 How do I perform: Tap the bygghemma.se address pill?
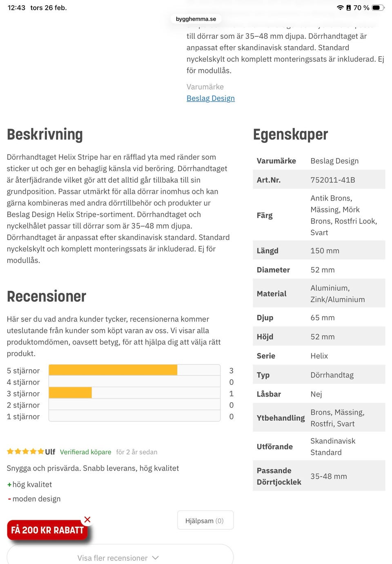[x=196, y=19]
